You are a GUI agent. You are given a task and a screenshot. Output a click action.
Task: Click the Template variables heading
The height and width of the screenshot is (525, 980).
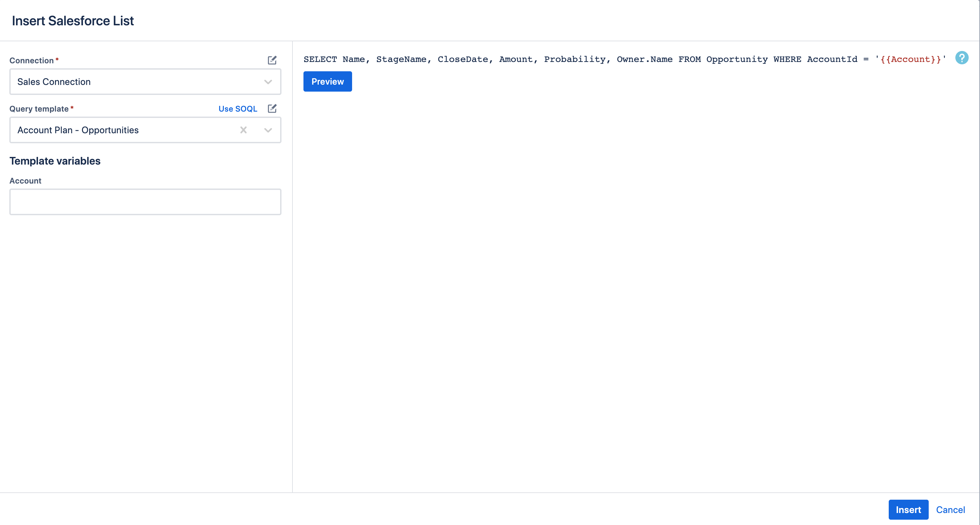[55, 161]
